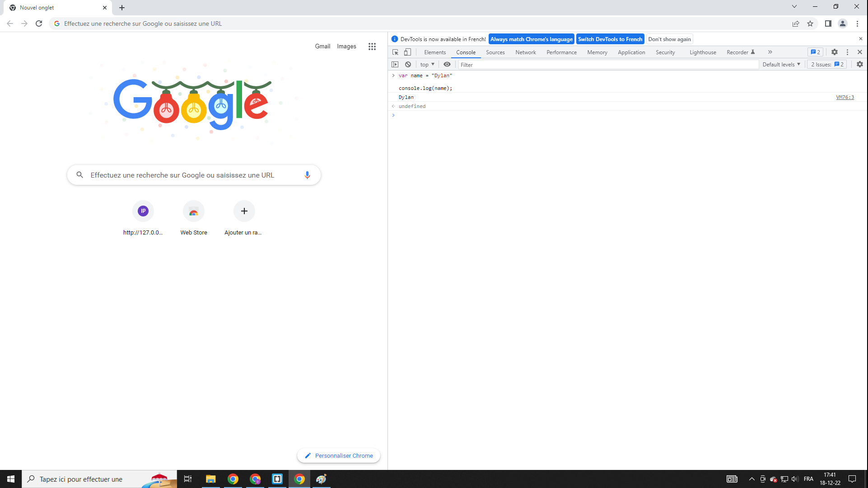Click Always match Chrome's language button
868x488 pixels.
[x=532, y=39]
